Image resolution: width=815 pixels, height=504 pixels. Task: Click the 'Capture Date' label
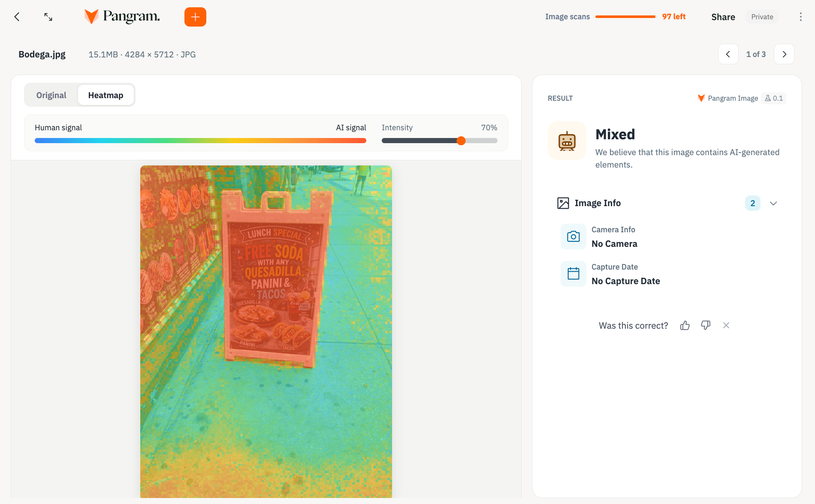tap(615, 267)
